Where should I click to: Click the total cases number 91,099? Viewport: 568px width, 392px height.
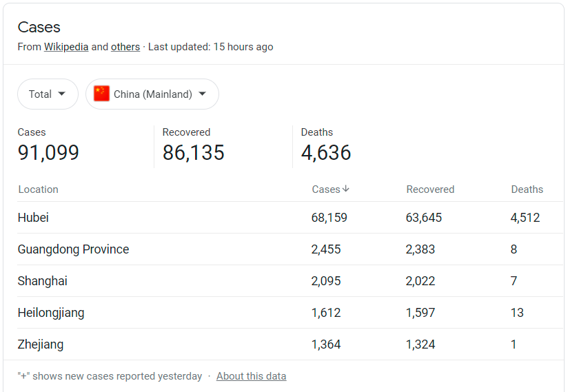[x=48, y=152]
